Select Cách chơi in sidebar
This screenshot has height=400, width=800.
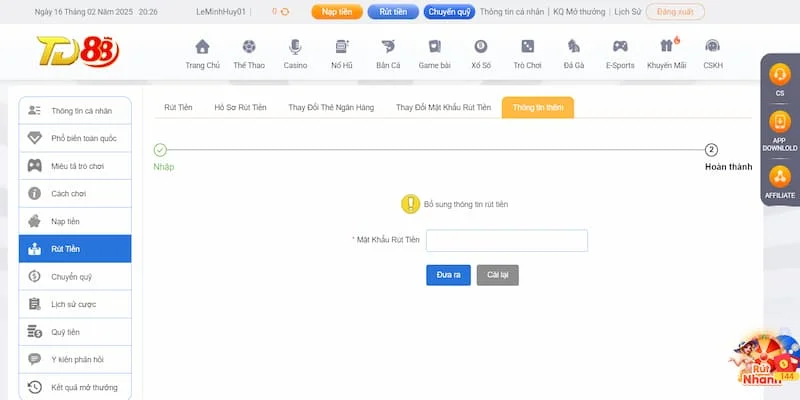coord(75,193)
